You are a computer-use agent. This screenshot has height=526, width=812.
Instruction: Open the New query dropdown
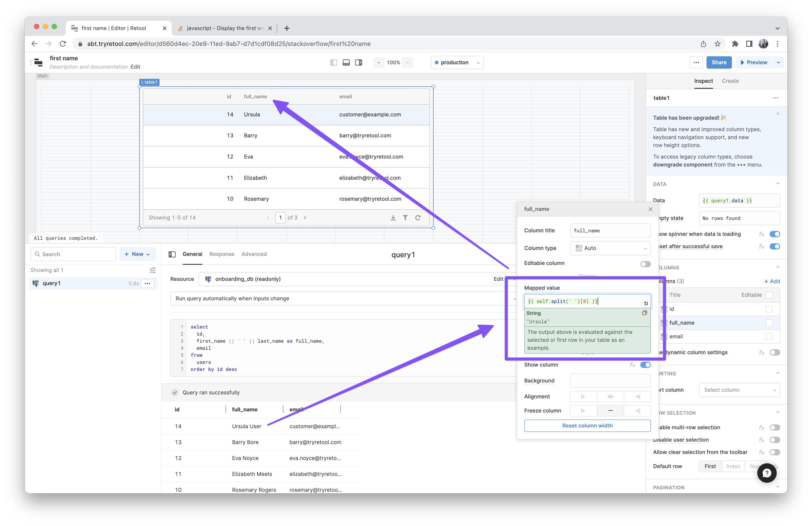tap(137, 254)
